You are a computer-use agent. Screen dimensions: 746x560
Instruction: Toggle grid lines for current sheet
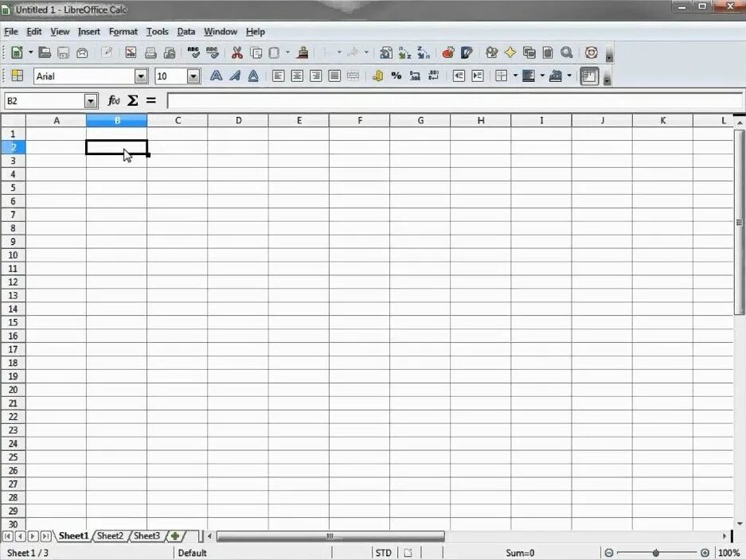[589, 76]
